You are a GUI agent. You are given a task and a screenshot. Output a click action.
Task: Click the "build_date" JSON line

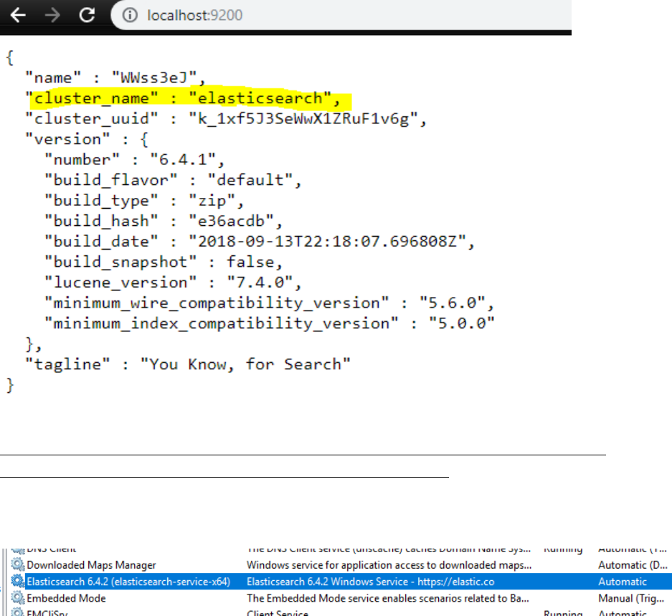[x=260, y=242]
